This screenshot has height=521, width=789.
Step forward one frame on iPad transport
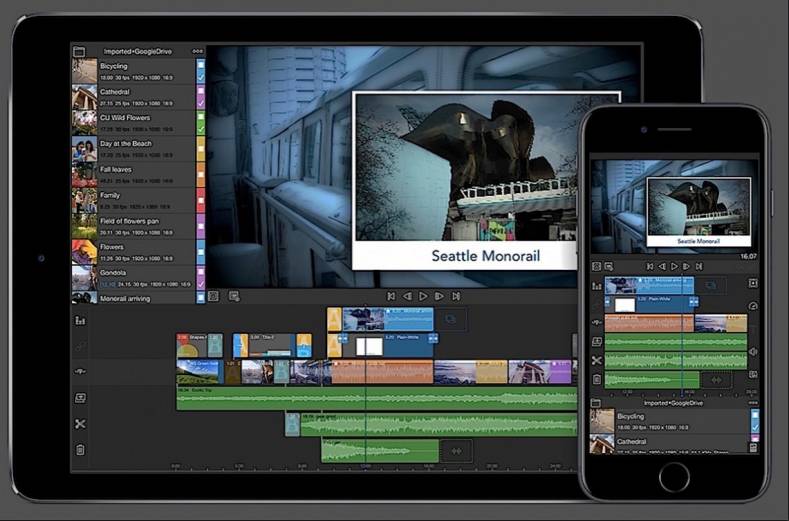pyautogui.click(x=439, y=296)
